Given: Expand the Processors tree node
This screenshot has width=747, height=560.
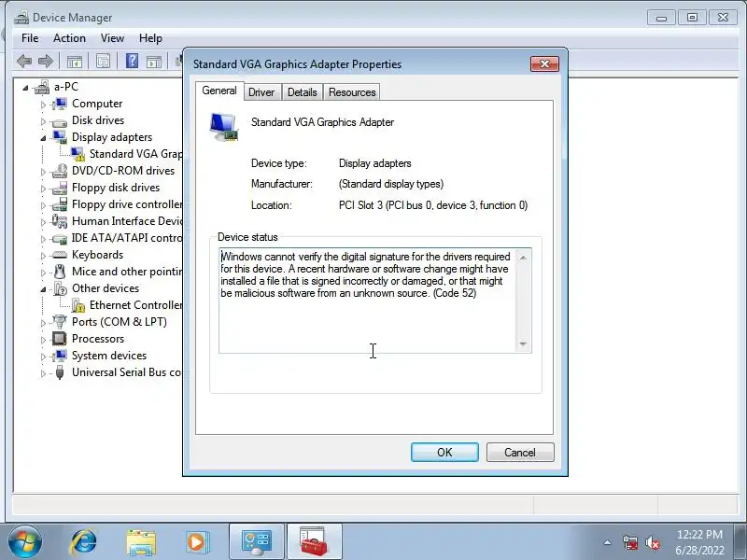Looking at the screenshot, I should pyautogui.click(x=43, y=340).
